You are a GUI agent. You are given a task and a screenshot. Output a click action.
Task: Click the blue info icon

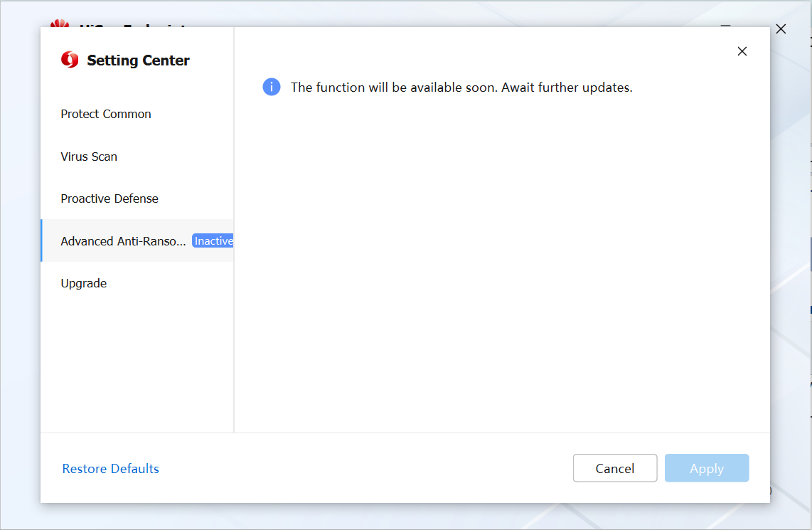click(x=272, y=87)
